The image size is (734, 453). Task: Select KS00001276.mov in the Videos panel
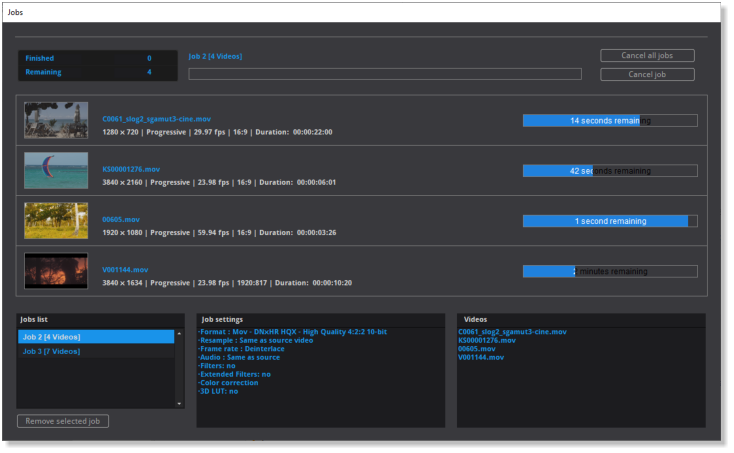(x=487, y=340)
